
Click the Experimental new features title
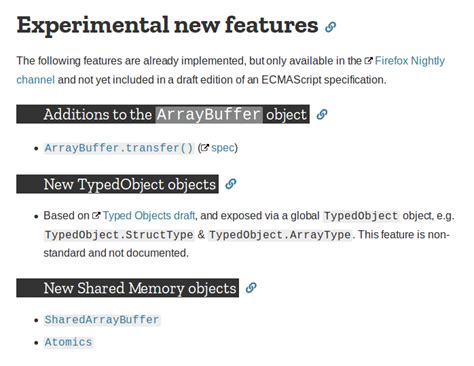(167, 25)
